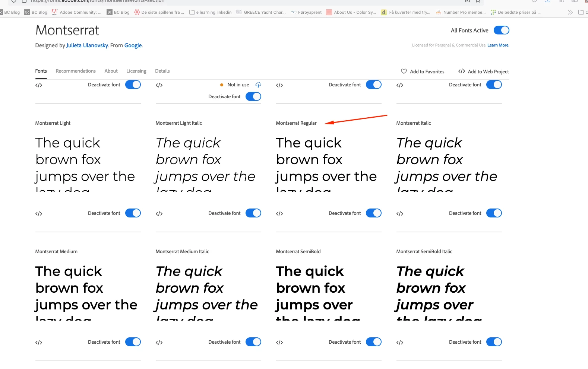Go to the Licensing tab
Image resolution: width=588 pixels, height=369 pixels.
136,71
